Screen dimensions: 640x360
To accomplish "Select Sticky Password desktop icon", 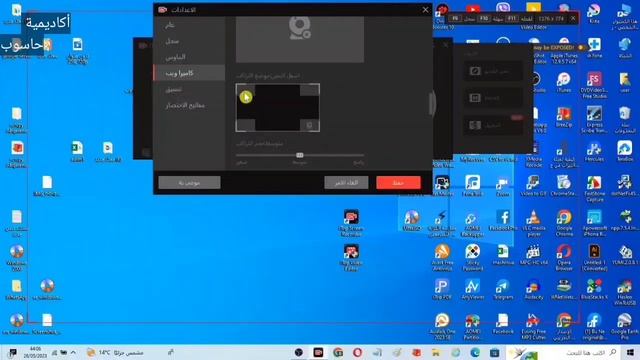I will pyautogui.click(x=472, y=258).
